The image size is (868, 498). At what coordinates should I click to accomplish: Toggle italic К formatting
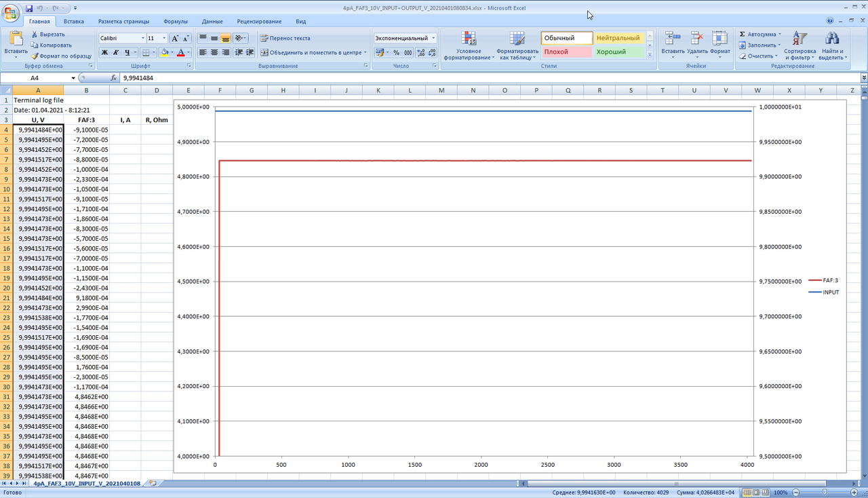pos(116,52)
